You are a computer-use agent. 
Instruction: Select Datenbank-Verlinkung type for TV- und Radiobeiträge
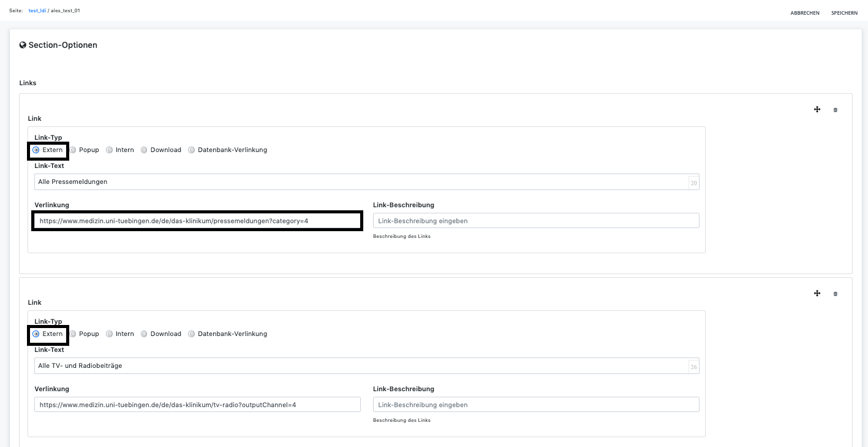pos(192,334)
